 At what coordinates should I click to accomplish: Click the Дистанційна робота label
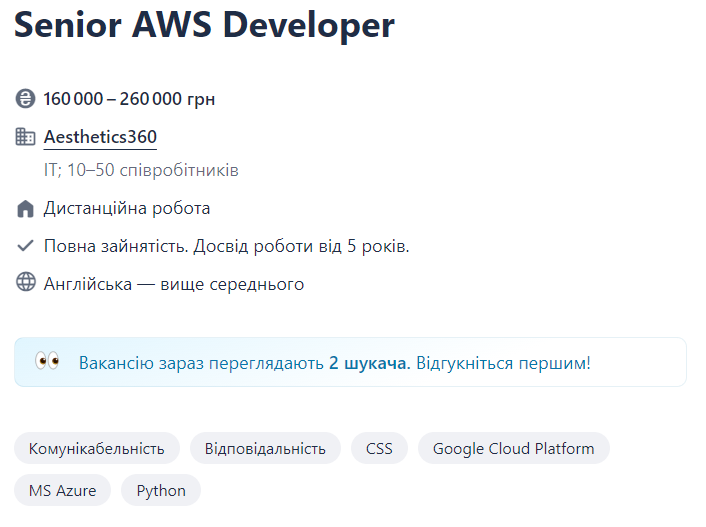pos(127,209)
